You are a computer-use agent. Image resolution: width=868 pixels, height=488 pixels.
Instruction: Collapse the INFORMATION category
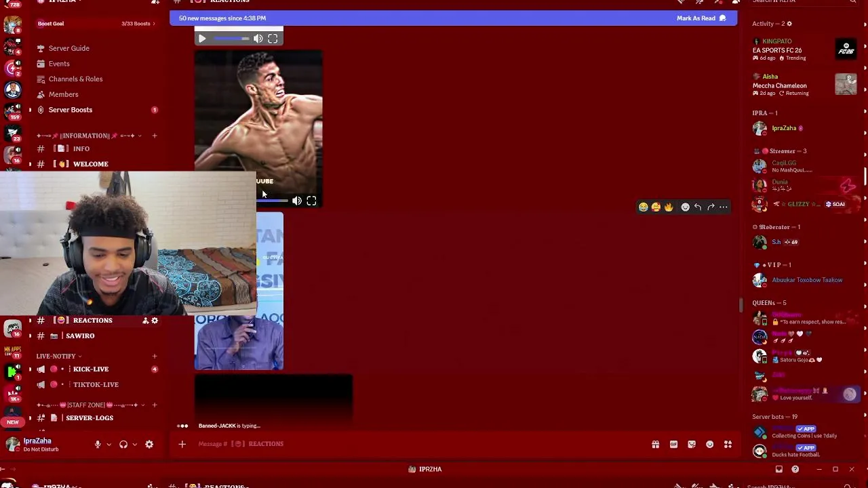coord(88,136)
